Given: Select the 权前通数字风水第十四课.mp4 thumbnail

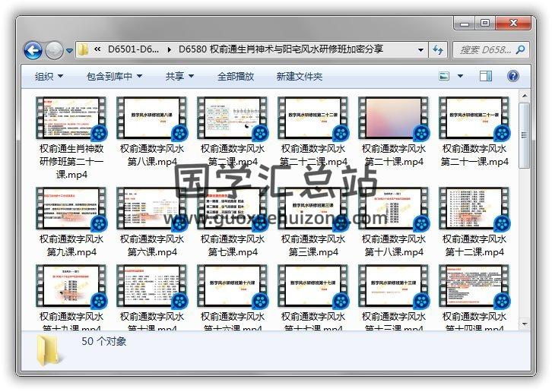Looking at the screenshot, I should tap(474, 286).
